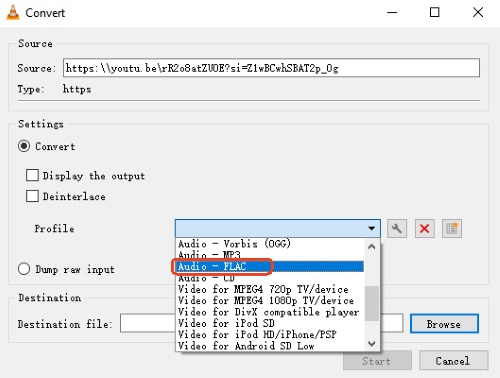Click the Browse button
This screenshot has height=378, width=500.
pyautogui.click(x=444, y=324)
